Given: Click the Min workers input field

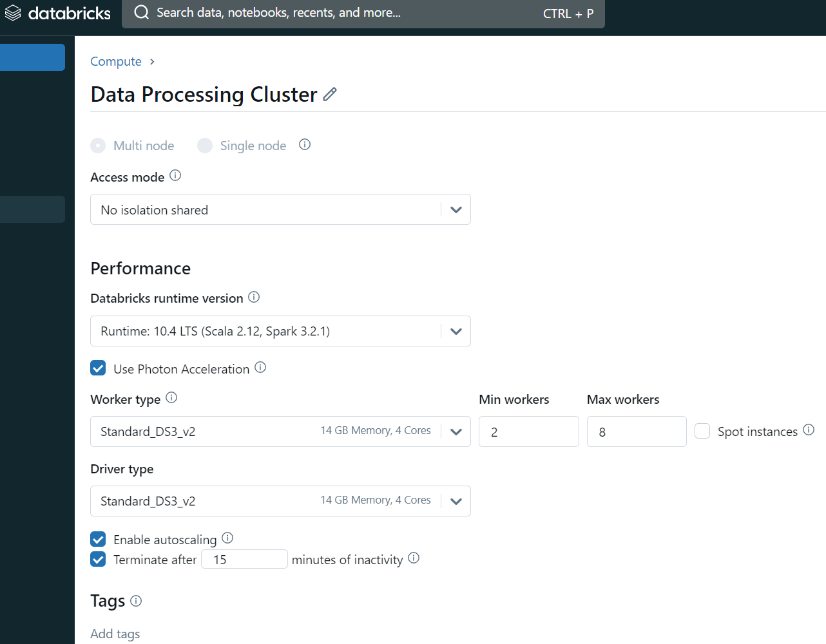Looking at the screenshot, I should point(528,431).
